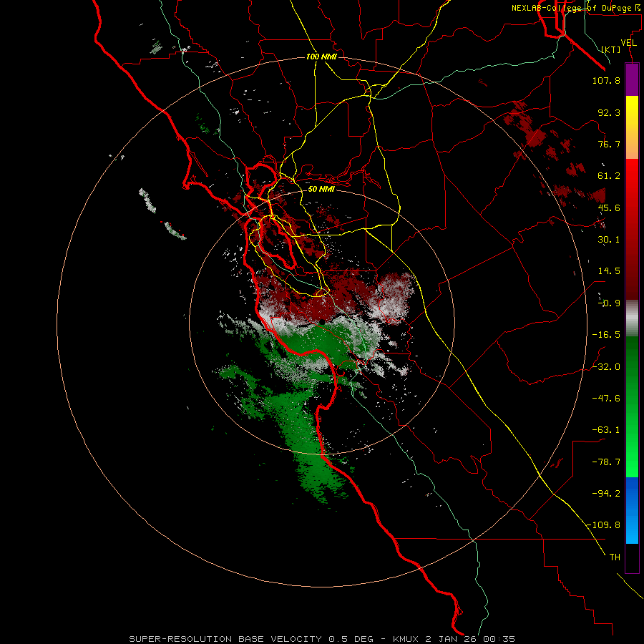Click the -0.9 value on velocity scale
Image resolution: width=644 pixels, height=644 pixels.
[609, 303]
